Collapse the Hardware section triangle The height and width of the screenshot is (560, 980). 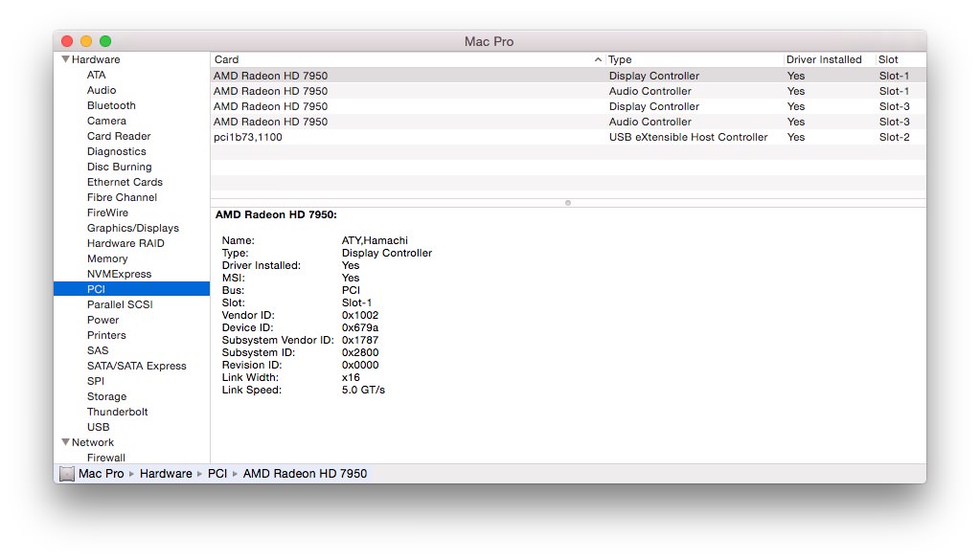point(66,59)
